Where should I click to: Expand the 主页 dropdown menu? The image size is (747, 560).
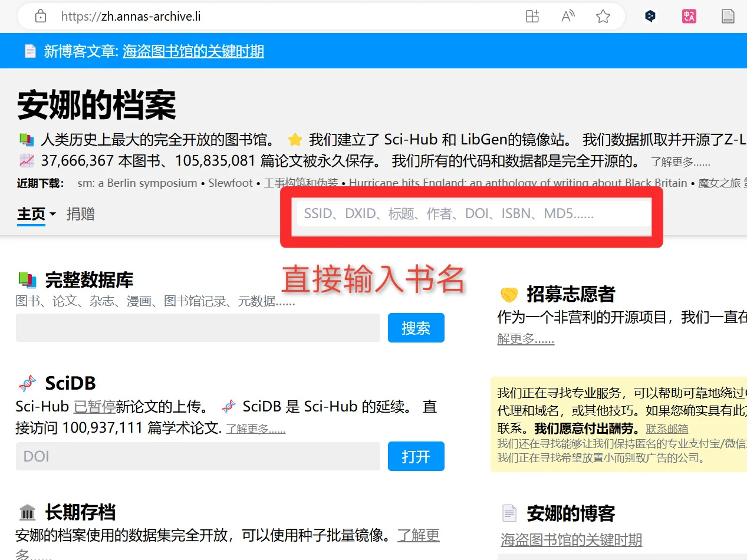tap(36, 214)
